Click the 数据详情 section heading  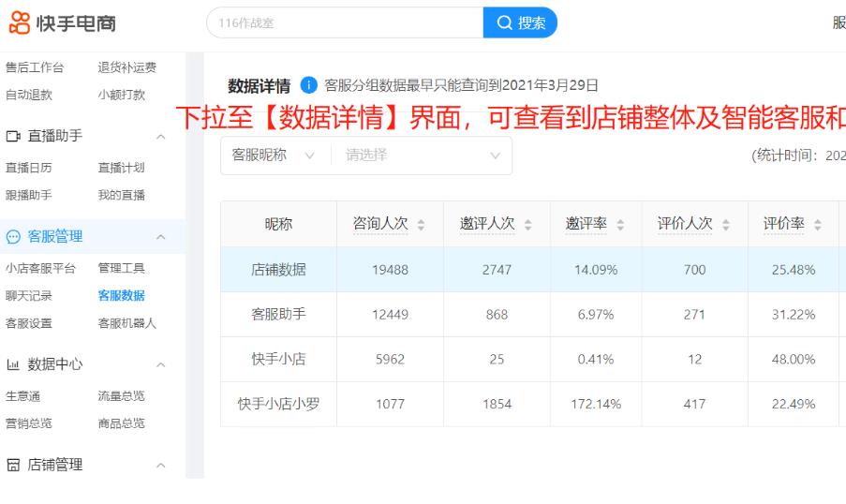point(259,85)
